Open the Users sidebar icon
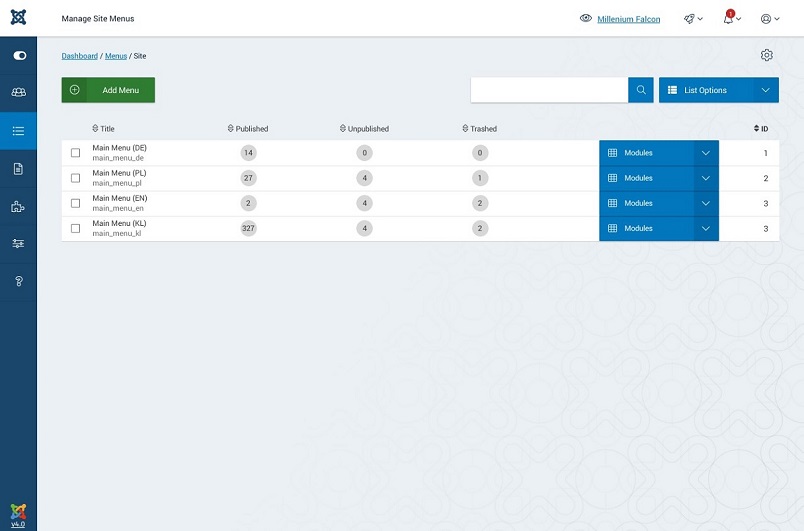This screenshot has width=804, height=531. 18,93
